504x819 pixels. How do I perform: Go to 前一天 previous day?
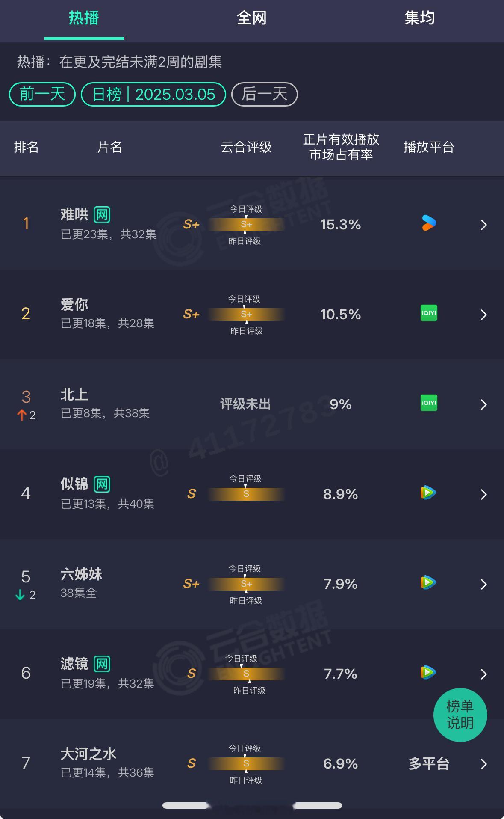(x=42, y=94)
